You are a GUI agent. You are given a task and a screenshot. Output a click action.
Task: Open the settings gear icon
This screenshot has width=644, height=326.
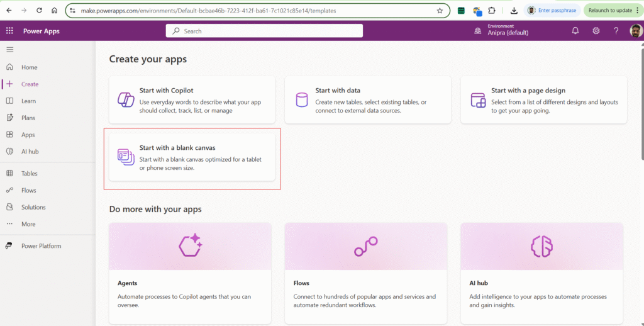[x=596, y=31]
